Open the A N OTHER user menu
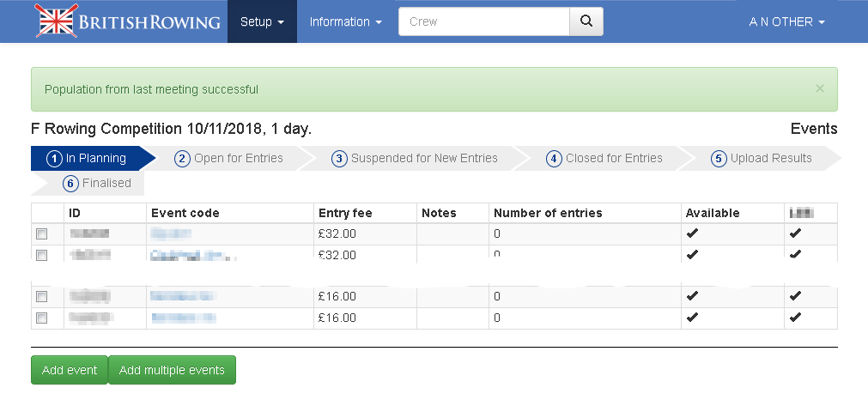The height and width of the screenshot is (412, 868). [x=786, y=21]
